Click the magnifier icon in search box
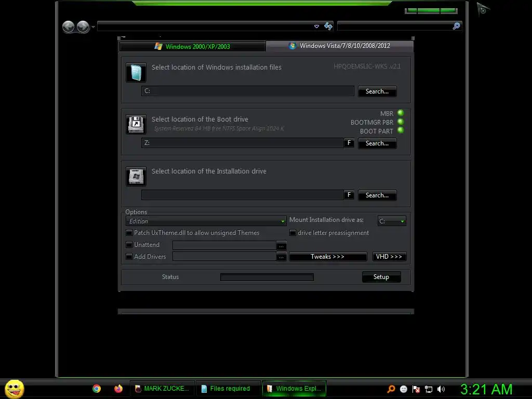This screenshot has width=532, height=399. click(x=456, y=26)
